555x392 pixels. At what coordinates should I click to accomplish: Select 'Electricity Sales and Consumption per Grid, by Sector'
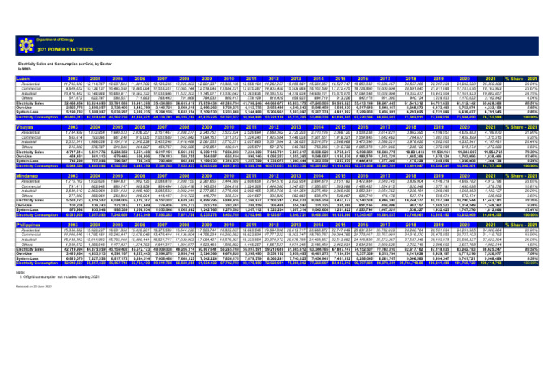click(65, 64)
